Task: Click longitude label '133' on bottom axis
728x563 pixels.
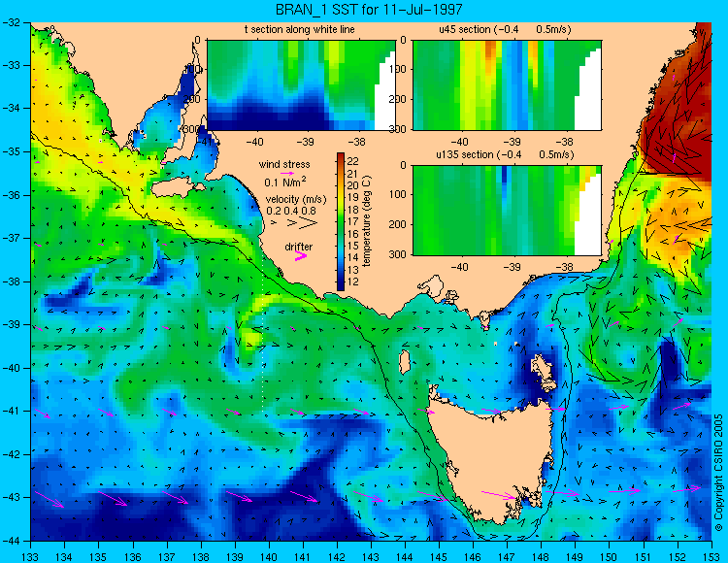Action: tap(30, 556)
